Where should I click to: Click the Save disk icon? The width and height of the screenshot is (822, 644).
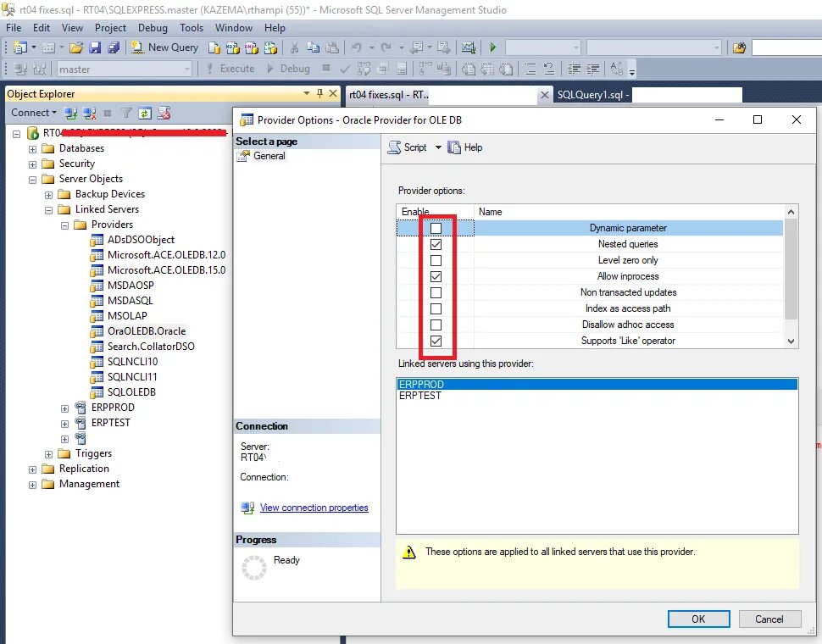[95, 47]
